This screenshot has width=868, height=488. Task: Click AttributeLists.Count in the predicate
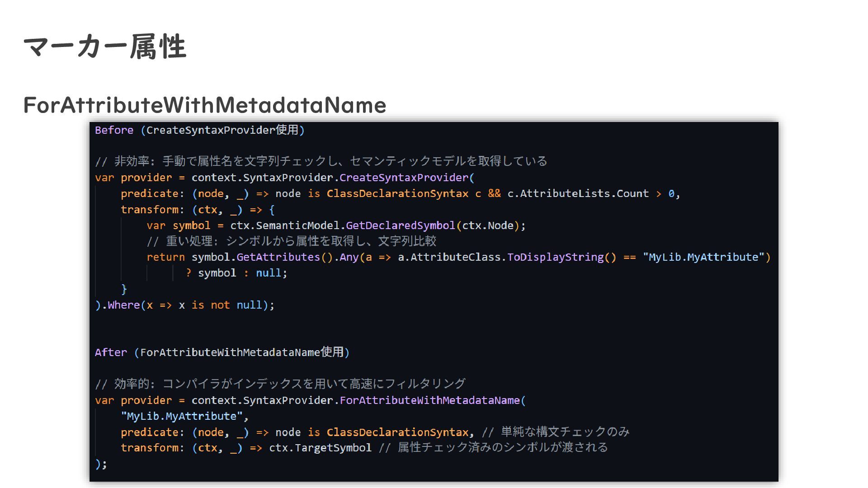click(584, 193)
